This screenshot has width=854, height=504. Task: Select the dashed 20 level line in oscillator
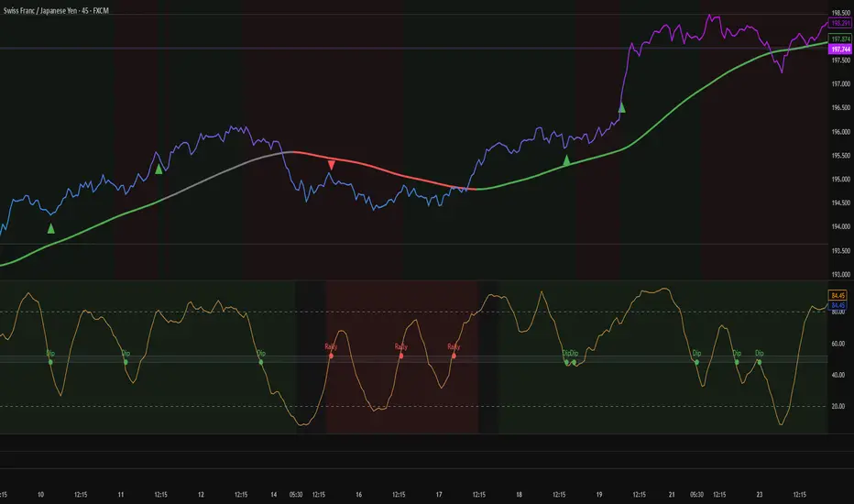point(414,407)
